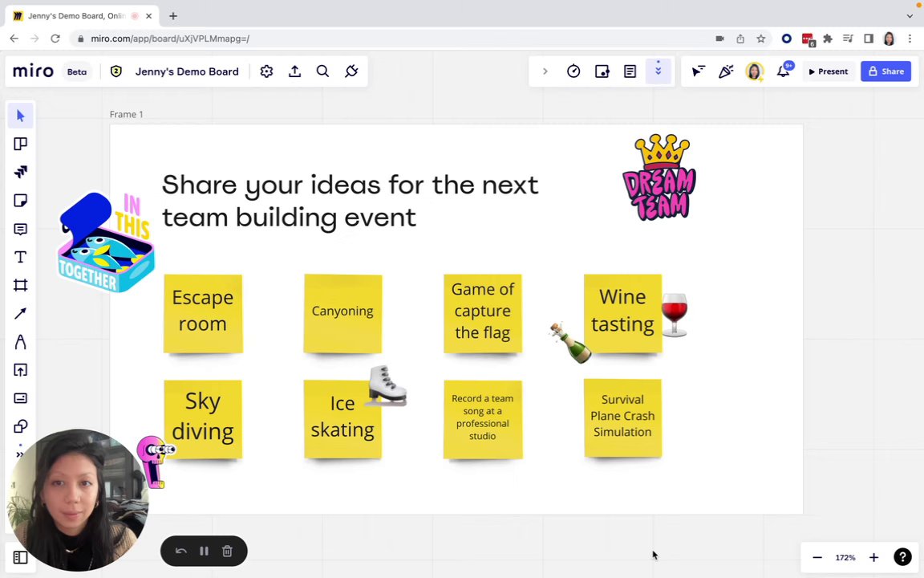
Task: Open the user avatar in toolbar
Action: (x=754, y=71)
